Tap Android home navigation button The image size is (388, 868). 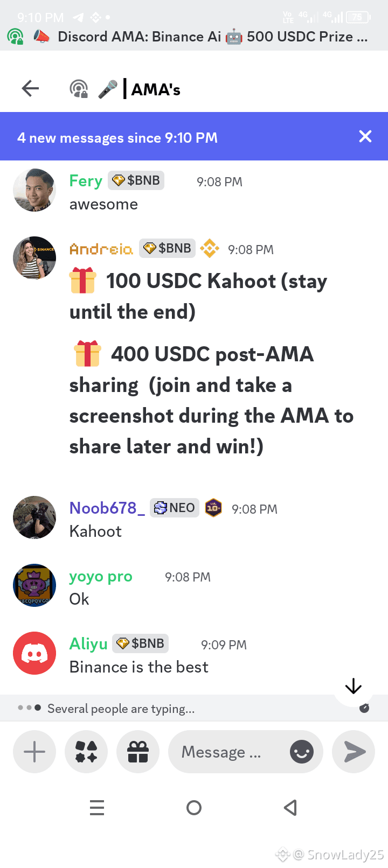click(x=194, y=808)
